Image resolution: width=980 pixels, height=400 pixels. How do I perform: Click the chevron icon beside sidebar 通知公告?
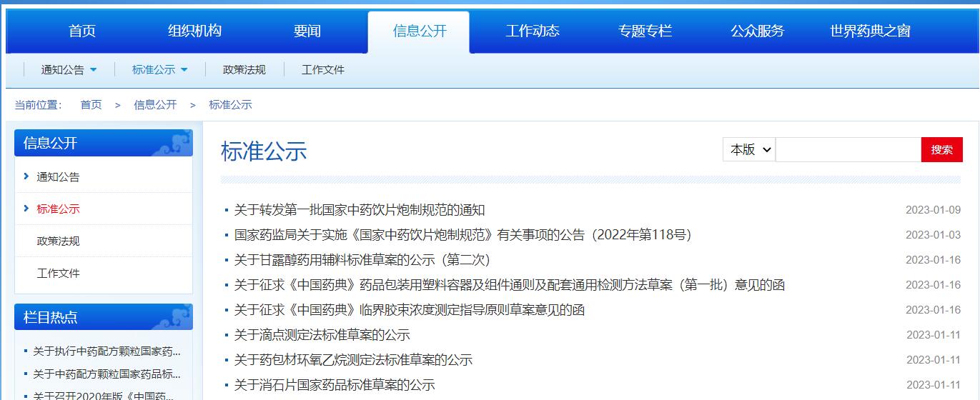pos(26,176)
